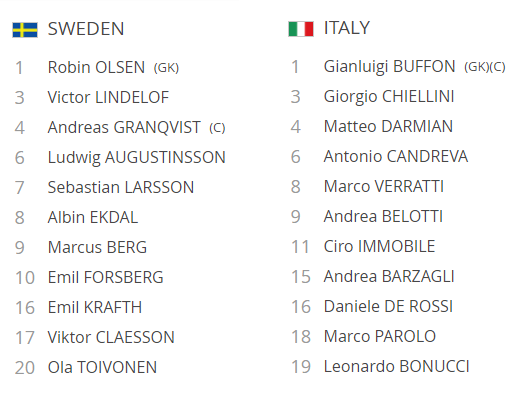Select Giorgio CHIELLINI in Italy lineup
This screenshot has height=395, width=524.
click(x=389, y=96)
